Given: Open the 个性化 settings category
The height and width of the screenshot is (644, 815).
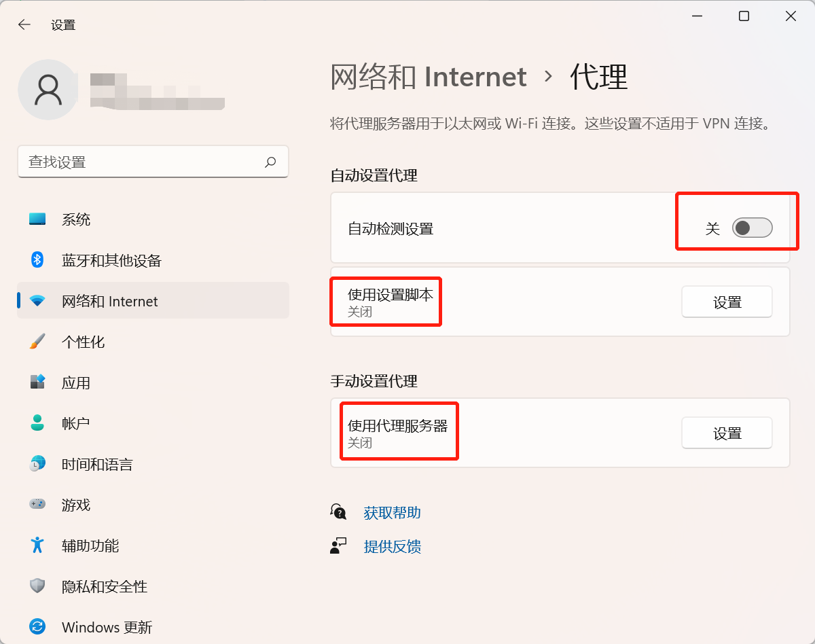Looking at the screenshot, I should click(153, 342).
